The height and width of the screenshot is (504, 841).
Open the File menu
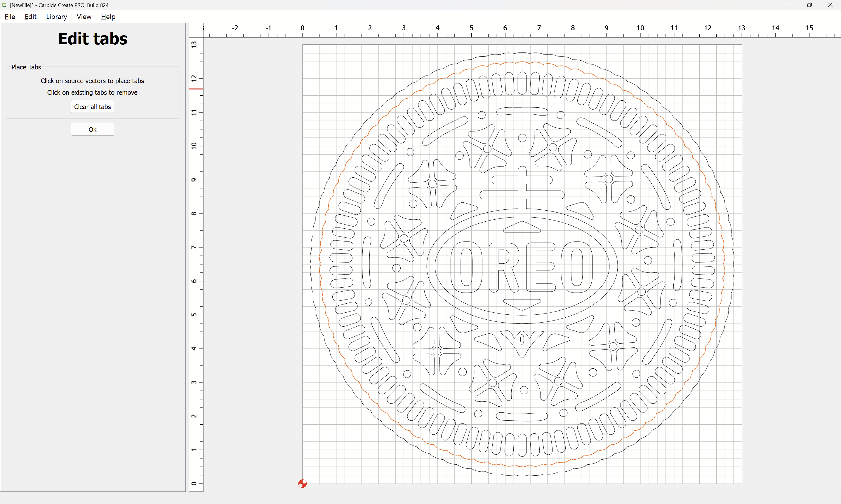(10, 17)
